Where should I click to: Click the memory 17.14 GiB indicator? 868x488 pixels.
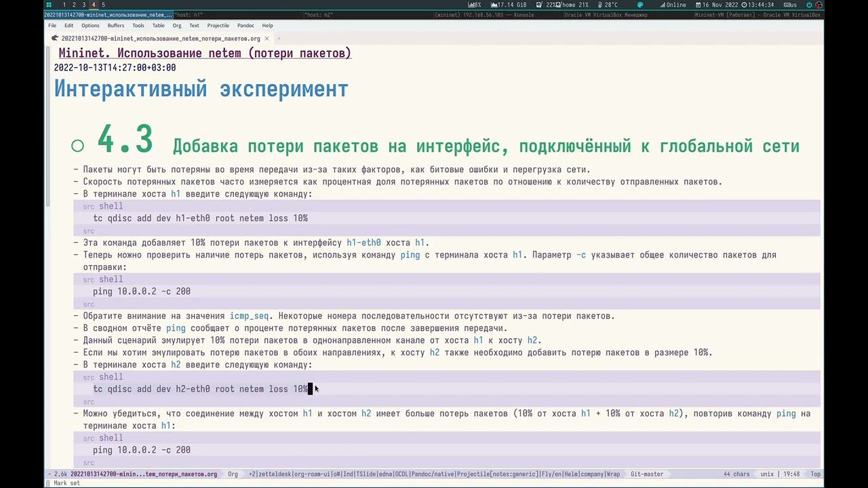click(508, 5)
